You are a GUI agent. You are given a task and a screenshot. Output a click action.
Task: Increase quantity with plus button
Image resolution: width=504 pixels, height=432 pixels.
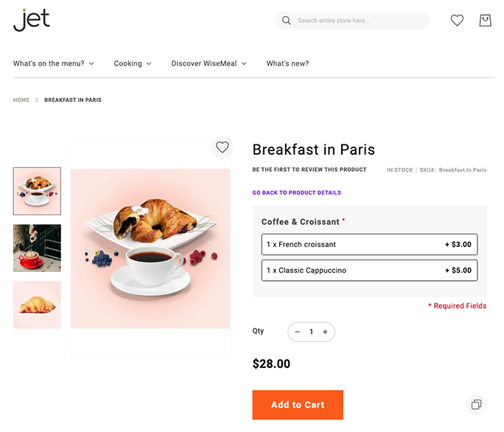pos(325,332)
